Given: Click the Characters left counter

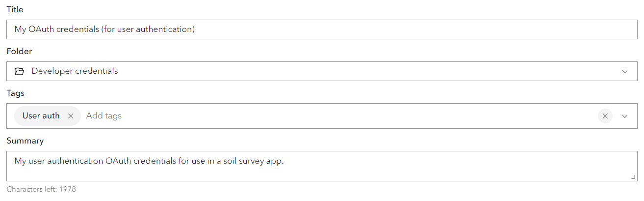Looking at the screenshot, I should click(x=41, y=189).
